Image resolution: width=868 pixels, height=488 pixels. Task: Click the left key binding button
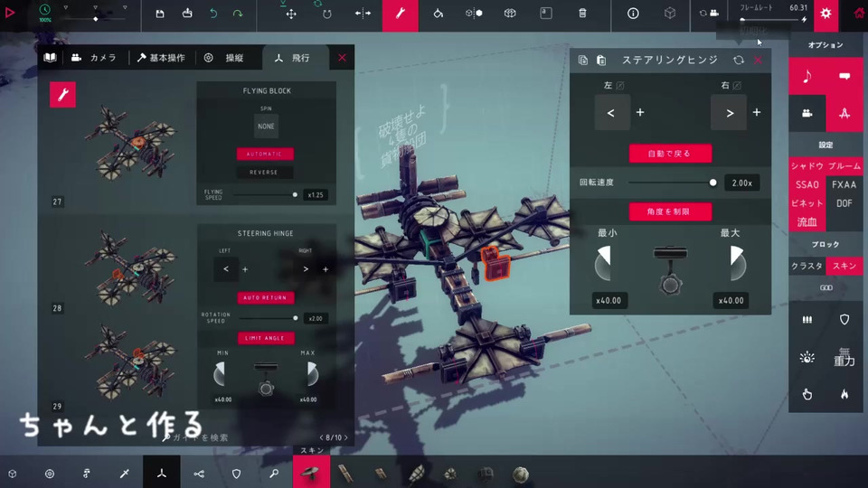coord(612,112)
